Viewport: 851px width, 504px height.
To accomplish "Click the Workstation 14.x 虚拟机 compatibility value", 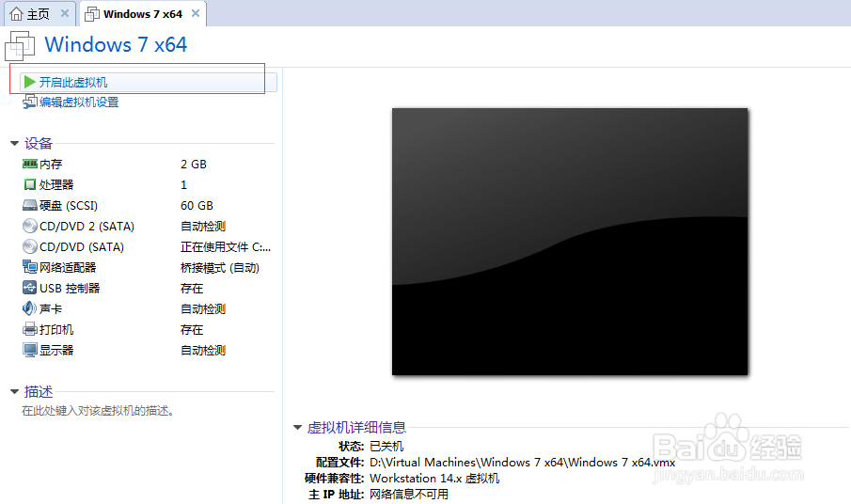I will pos(434,478).
